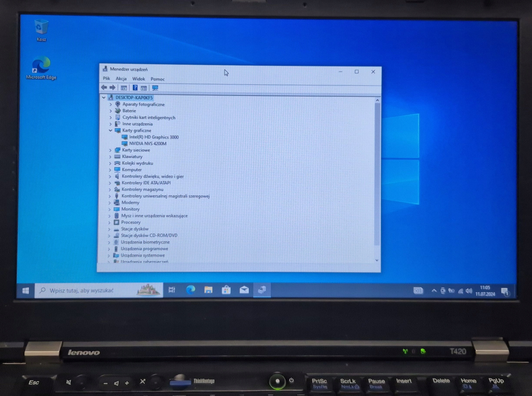The height and width of the screenshot is (396, 532).
Task: Expand the Karty sieciowe category
Action: coord(110,150)
